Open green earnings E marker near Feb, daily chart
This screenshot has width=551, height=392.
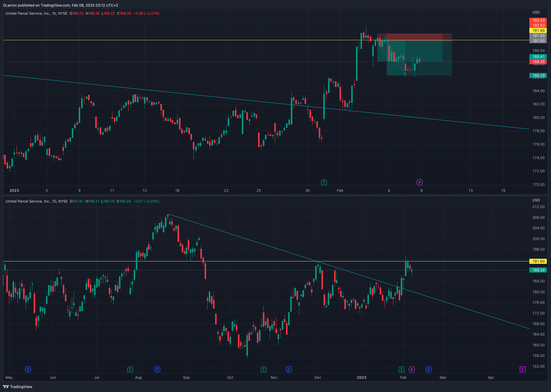coord(401,369)
